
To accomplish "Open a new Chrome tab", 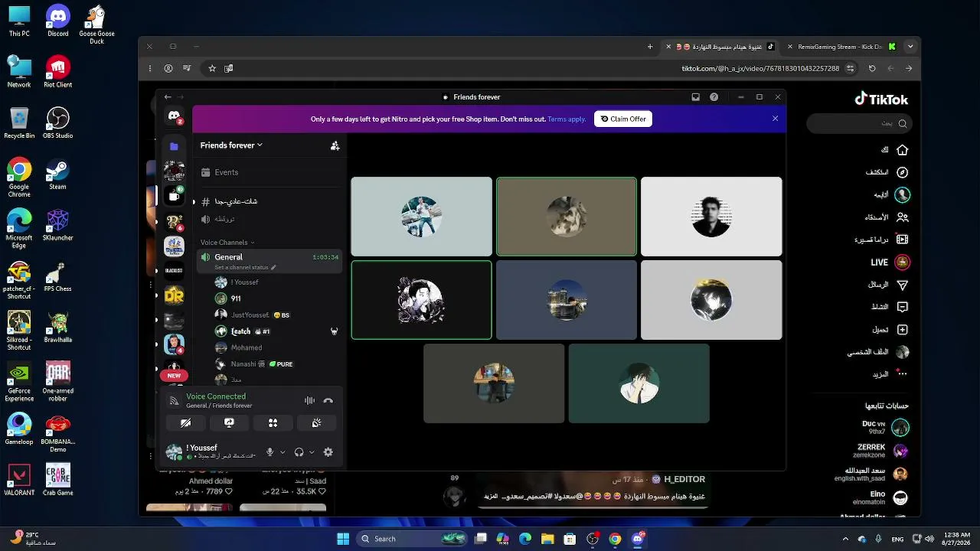I will point(650,47).
